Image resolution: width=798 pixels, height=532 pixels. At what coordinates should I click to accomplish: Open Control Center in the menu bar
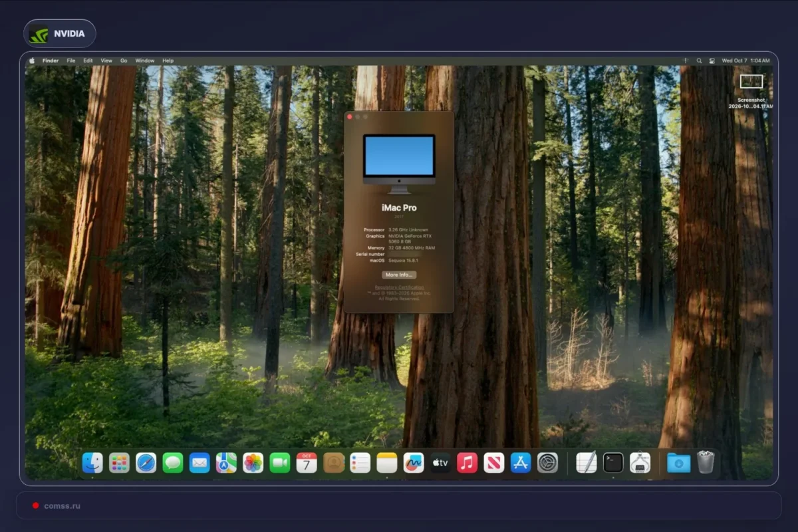point(712,61)
